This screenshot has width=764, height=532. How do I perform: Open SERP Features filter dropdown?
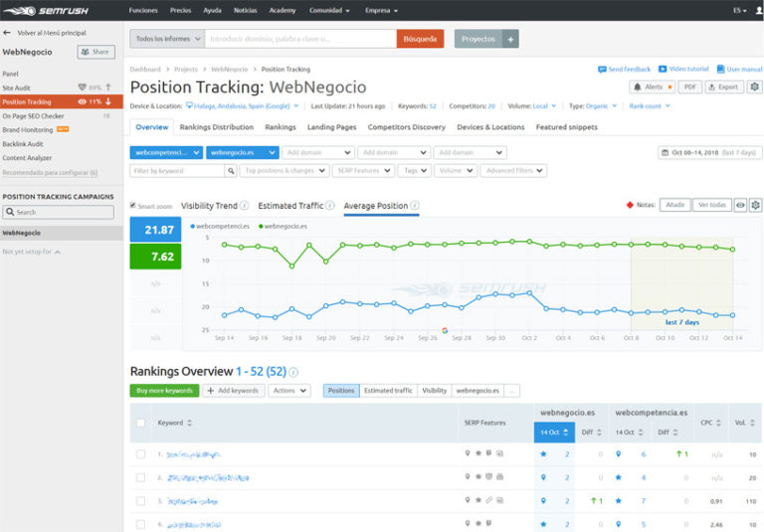(363, 171)
